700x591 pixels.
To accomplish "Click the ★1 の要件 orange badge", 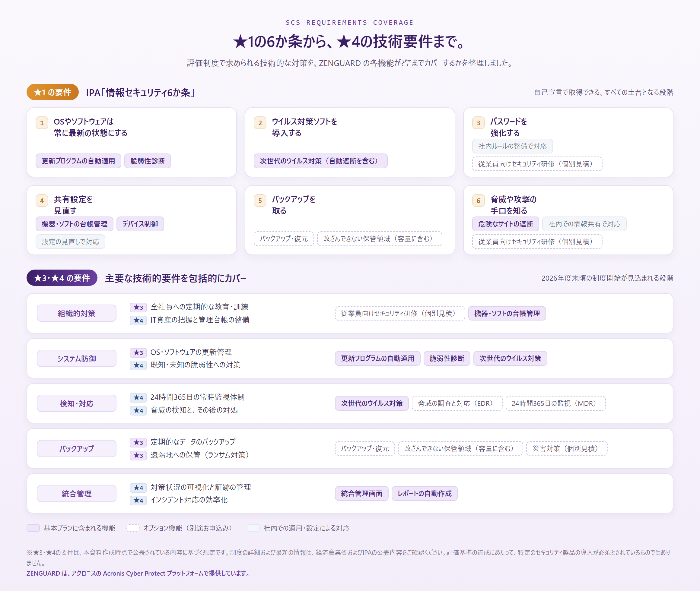I will 52,92.
